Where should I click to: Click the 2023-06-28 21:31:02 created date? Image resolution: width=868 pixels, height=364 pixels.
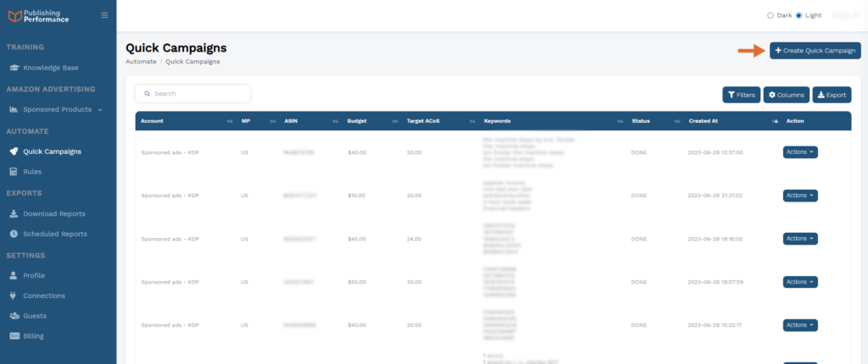[715, 196]
